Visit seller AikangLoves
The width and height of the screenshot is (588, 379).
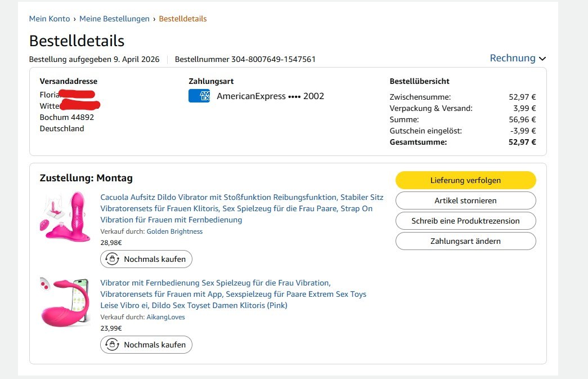pos(165,317)
